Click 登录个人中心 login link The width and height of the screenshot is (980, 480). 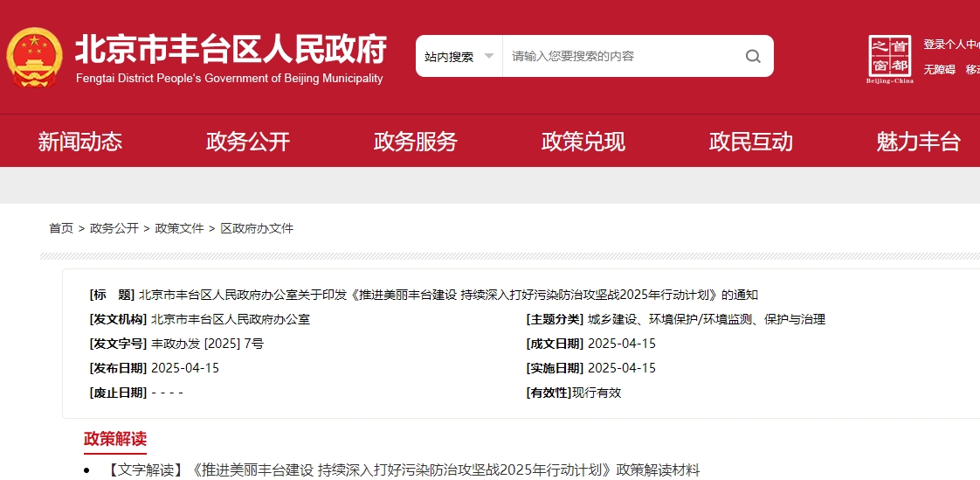coord(951,45)
